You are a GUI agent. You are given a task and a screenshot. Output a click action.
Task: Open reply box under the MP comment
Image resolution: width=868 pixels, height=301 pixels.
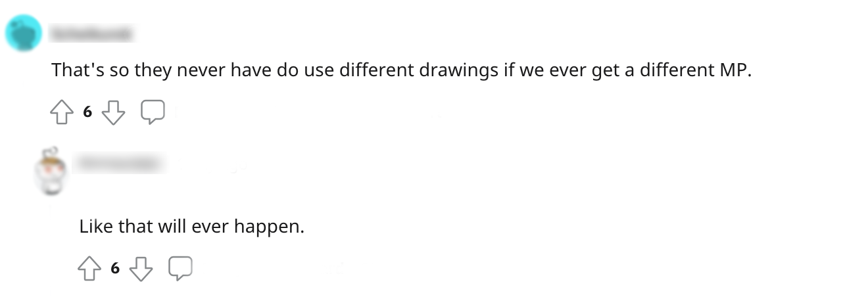(153, 112)
